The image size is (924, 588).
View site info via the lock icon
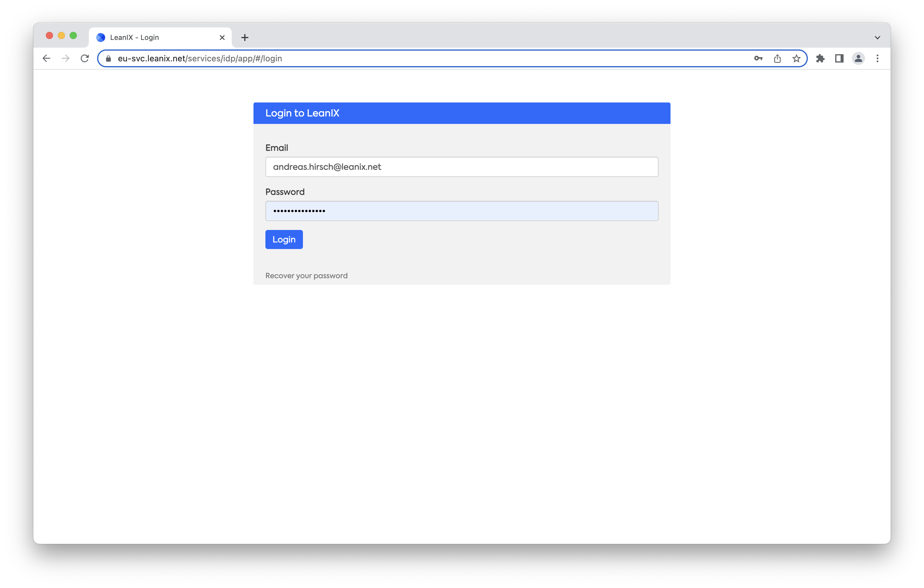coord(108,58)
